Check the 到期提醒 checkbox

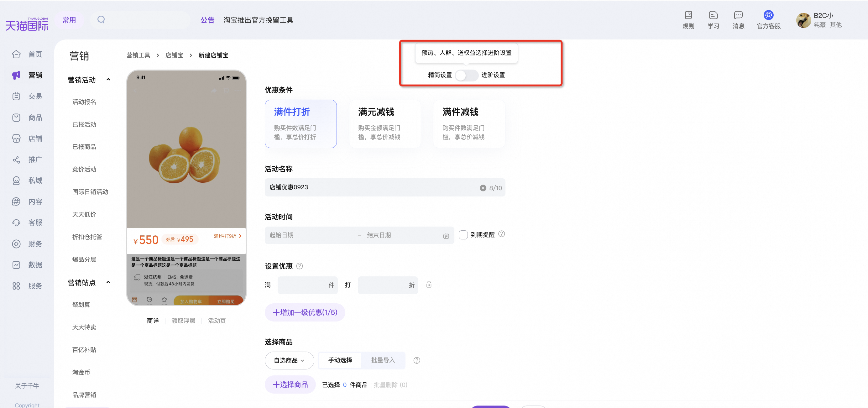pos(463,235)
